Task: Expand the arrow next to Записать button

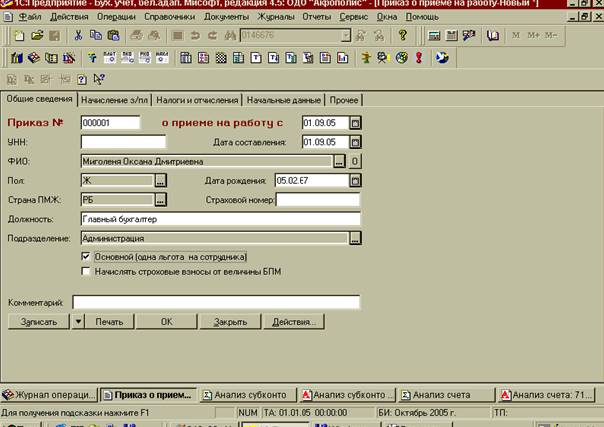Action: [x=77, y=322]
